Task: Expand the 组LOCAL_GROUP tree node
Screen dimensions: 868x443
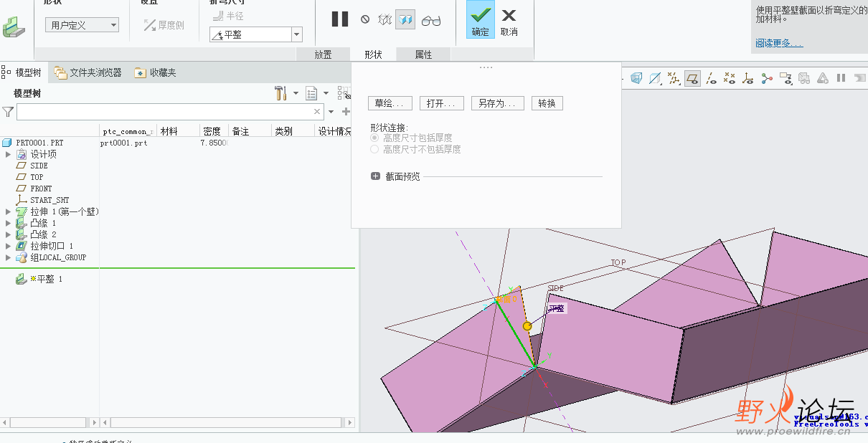Action: pyautogui.click(x=8, y=257)
